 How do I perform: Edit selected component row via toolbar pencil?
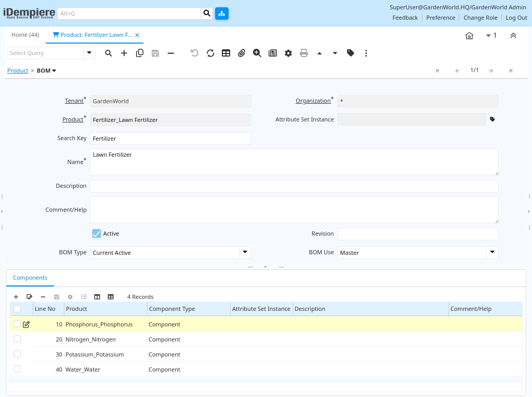click(x=30, y=297)
